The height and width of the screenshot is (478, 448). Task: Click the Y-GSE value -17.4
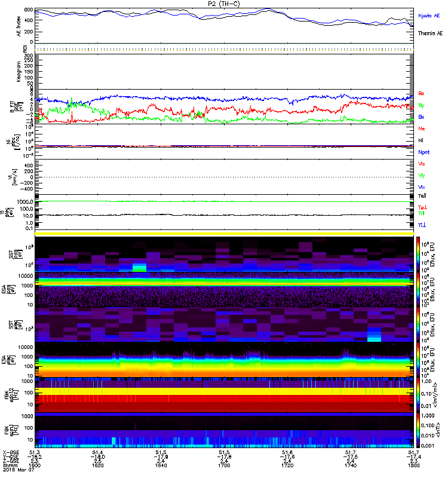(413, 456)
